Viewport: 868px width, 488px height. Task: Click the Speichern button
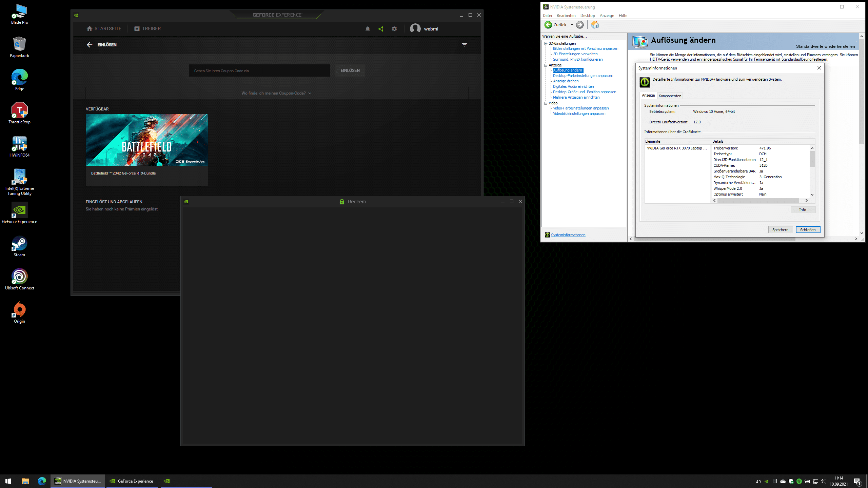tap(780, 230)
